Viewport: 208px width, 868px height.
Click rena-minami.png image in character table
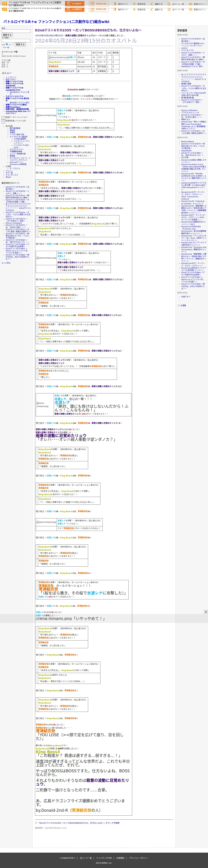point(58,57)
